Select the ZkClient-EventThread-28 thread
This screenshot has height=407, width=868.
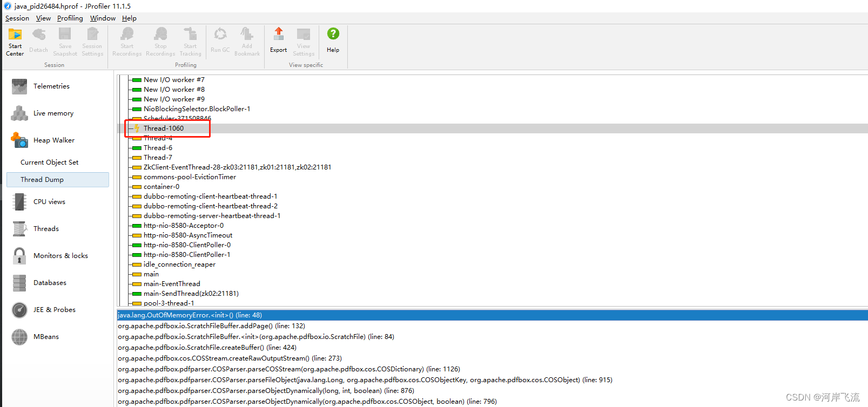237,167
